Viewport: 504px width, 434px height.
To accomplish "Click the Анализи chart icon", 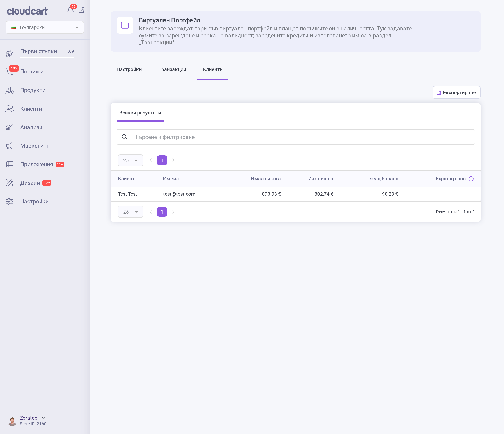I will tap(10, 127).
